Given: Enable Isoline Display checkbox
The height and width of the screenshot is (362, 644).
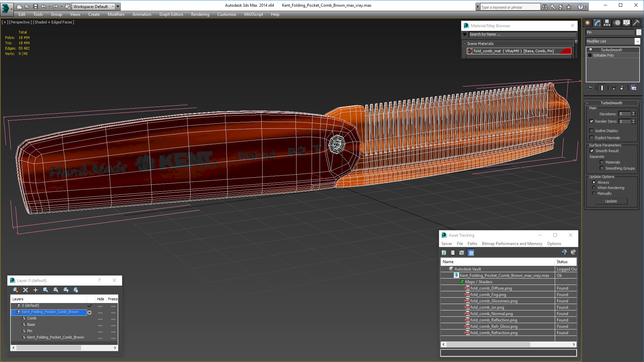Looking at the screenshot, I should pyautogui.click(x=592, y=131).
